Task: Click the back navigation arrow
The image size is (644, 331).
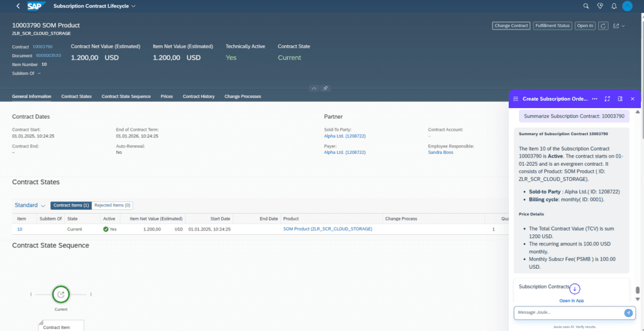Action: coord(17,6)
